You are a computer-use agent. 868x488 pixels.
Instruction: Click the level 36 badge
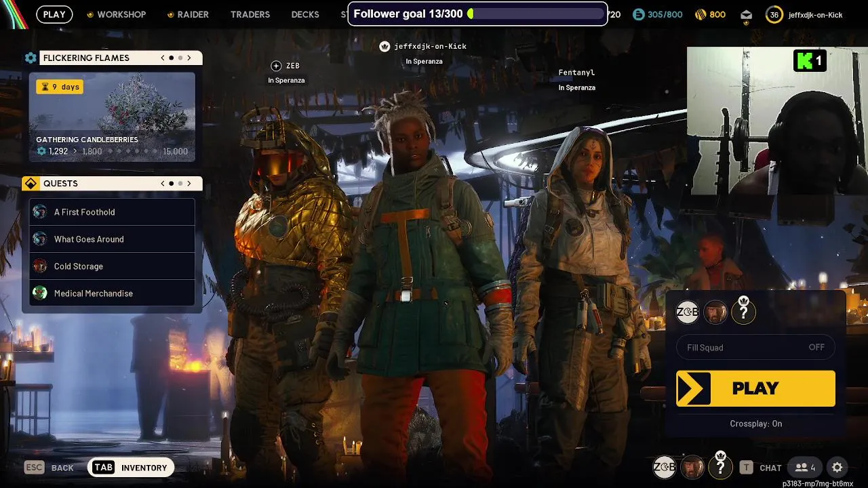[x=774, y=15]
